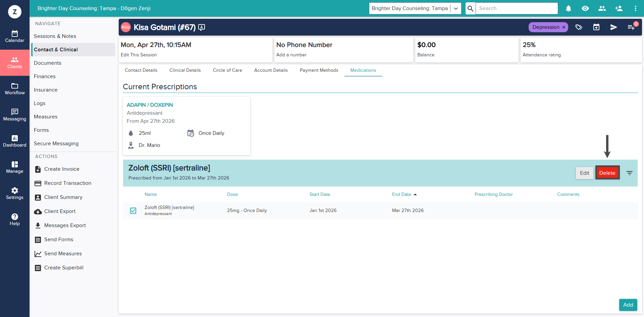The image size is (644, 317).
Task: Open the Calendar sidebar icon
Action: tap(15, 37)
